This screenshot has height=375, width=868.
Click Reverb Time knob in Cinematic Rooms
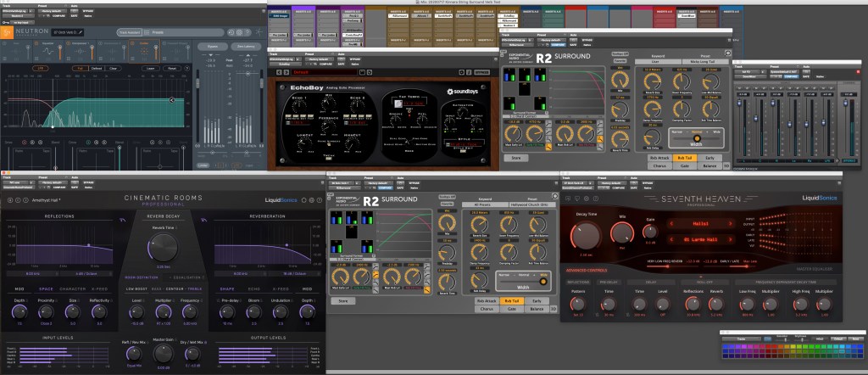(163, 247)
